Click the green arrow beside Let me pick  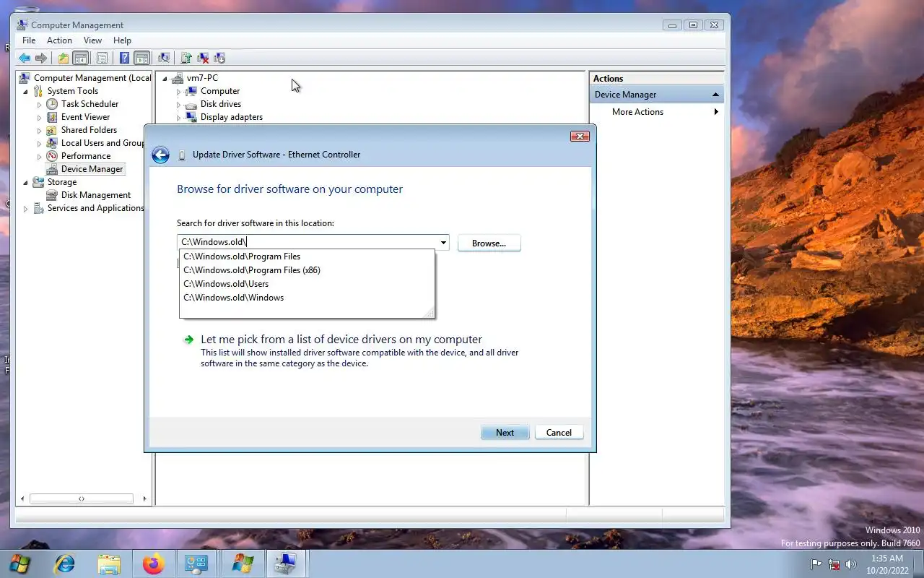pos(188,340)
